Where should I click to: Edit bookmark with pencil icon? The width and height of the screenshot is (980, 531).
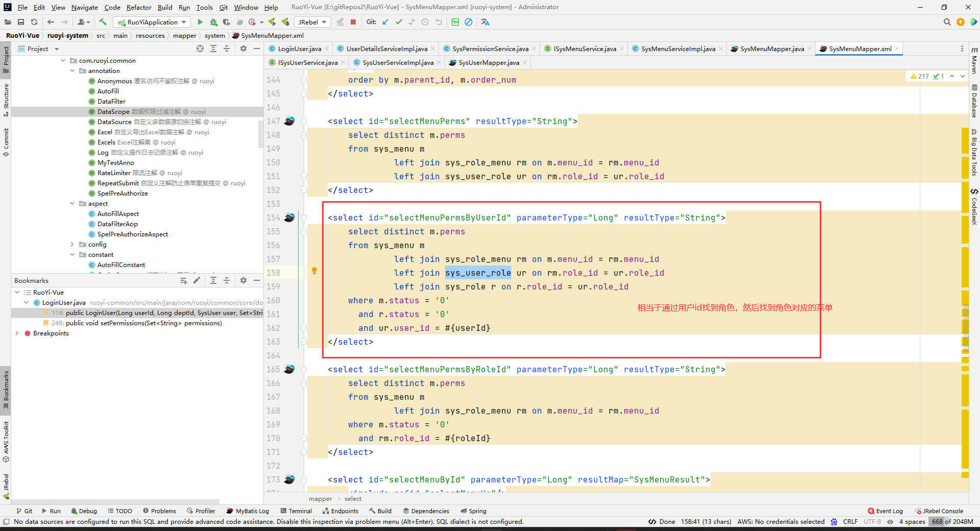click(x=197, y=280)
